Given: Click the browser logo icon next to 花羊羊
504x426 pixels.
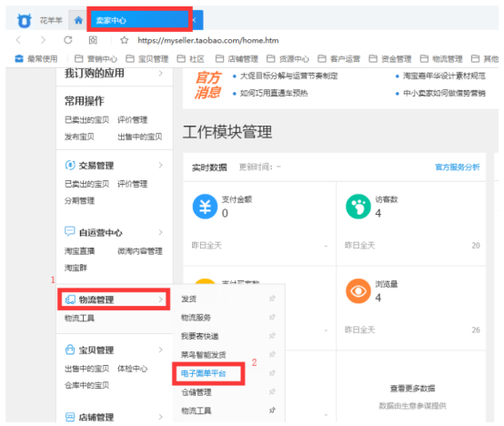Looking at the screenshot, I should click(24, 21).
